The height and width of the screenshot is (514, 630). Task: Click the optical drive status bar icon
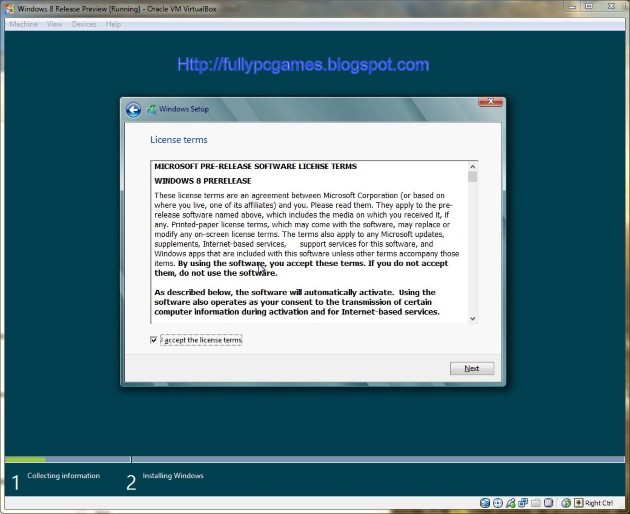(x=498, y=503)
